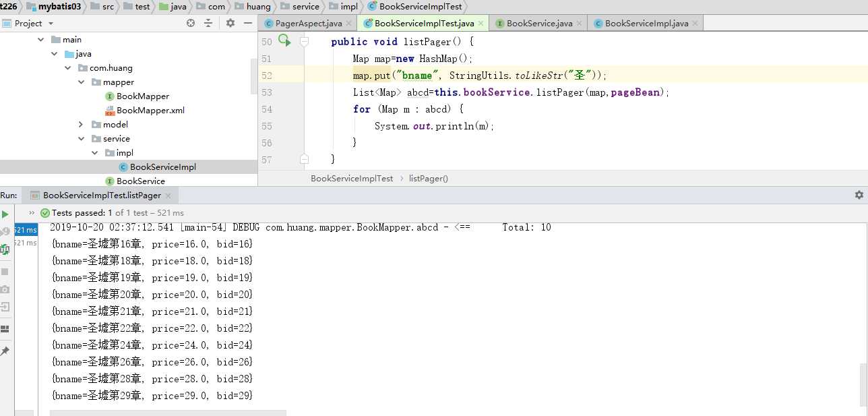Fold the listPager method at line 50
This screenshot has width=868, height=416.
[304, 41]
